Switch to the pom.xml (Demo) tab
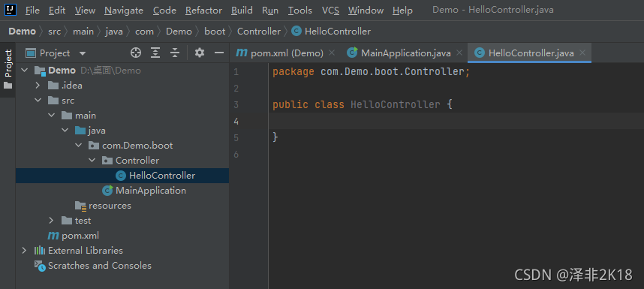 (286, 53)
